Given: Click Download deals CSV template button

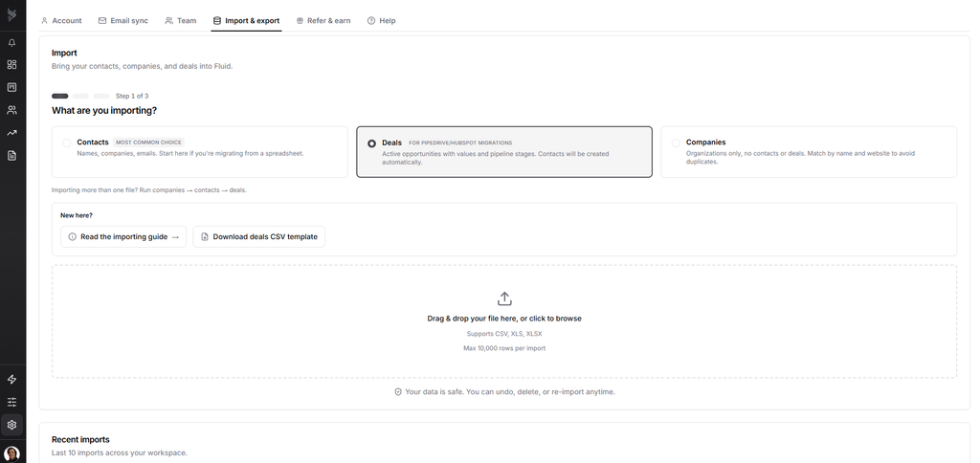Looking at the screenshot, I should click(258, 237).
